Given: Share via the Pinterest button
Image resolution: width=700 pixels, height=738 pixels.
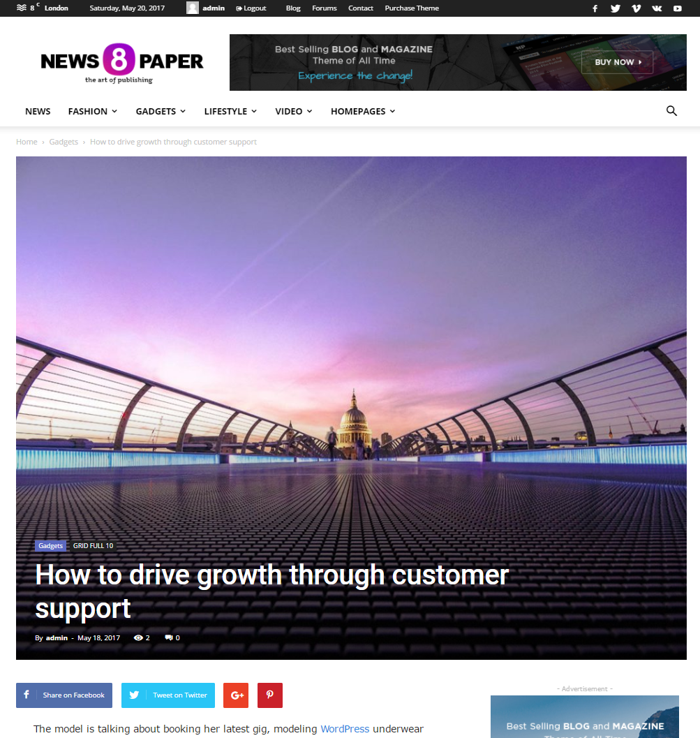Looking at the screenshot, I should coord(270,695).
